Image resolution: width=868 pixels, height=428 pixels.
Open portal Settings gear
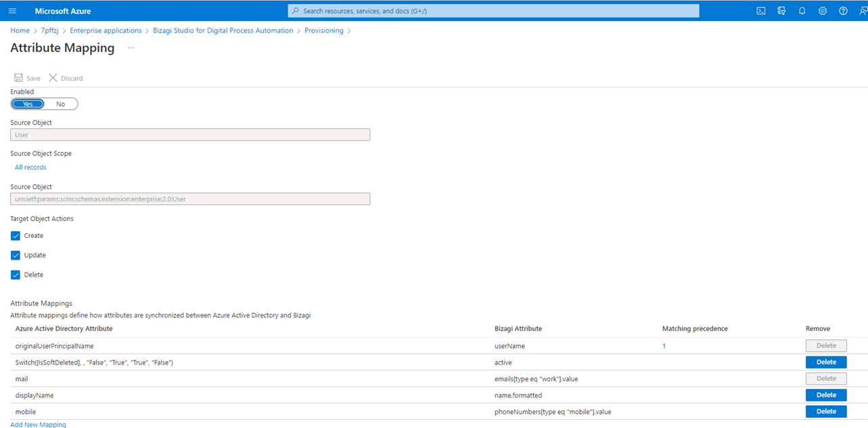pyautogui.click(x=823, y=11)
